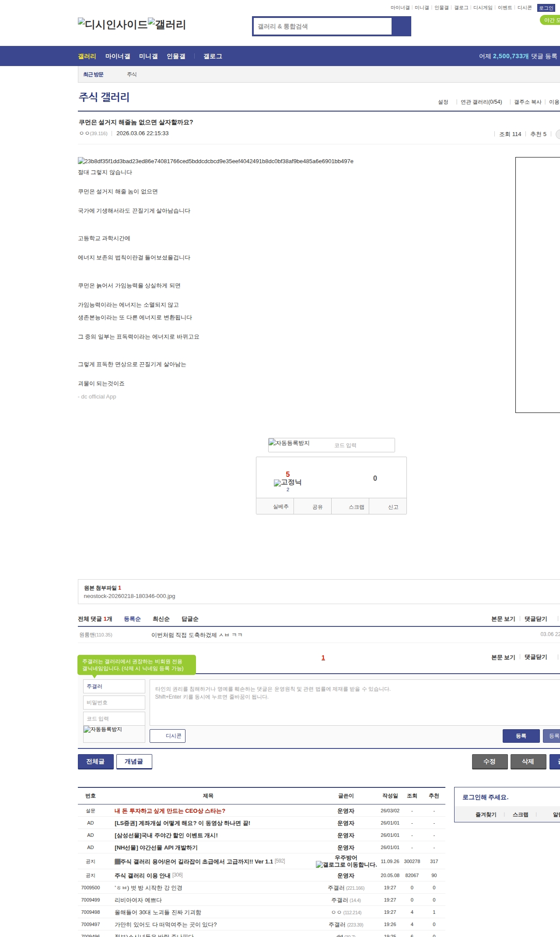
Task: Click the 디시인사이드 logo image
Action: tap(113, 24)
